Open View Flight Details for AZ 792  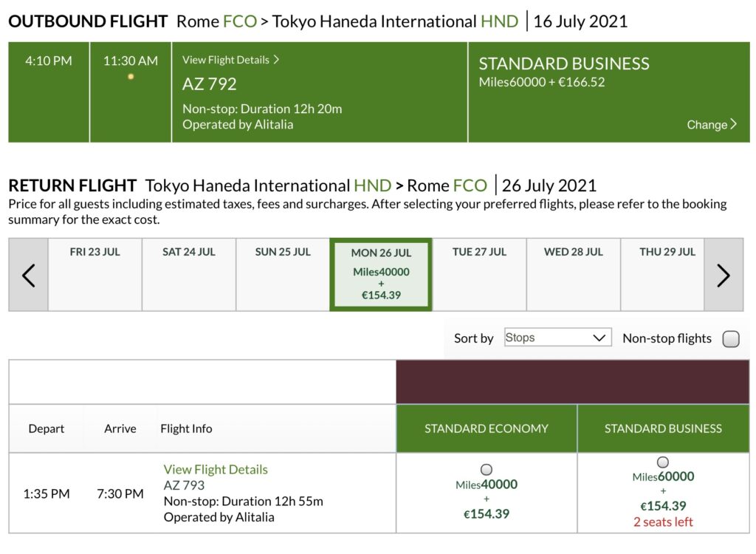[x=226, y=60]
